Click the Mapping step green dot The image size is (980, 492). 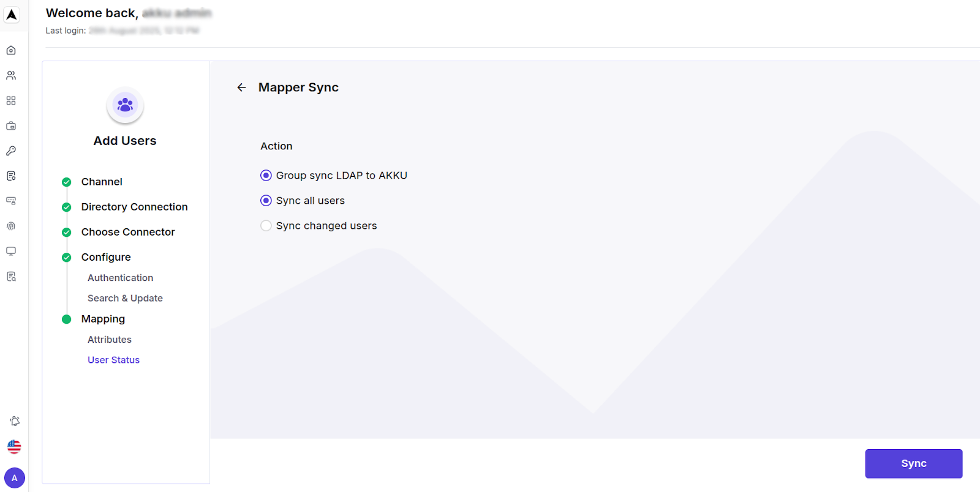click(x=67, y=319)
